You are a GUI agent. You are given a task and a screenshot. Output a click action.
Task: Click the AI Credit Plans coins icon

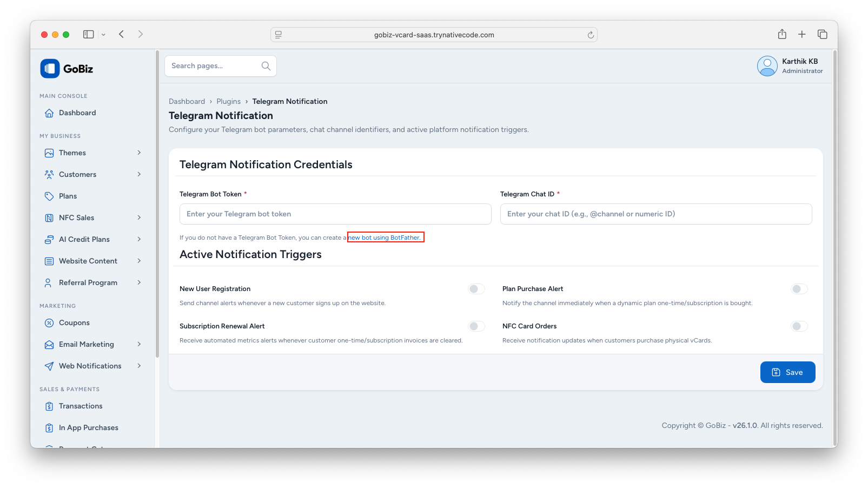point(49,240)
